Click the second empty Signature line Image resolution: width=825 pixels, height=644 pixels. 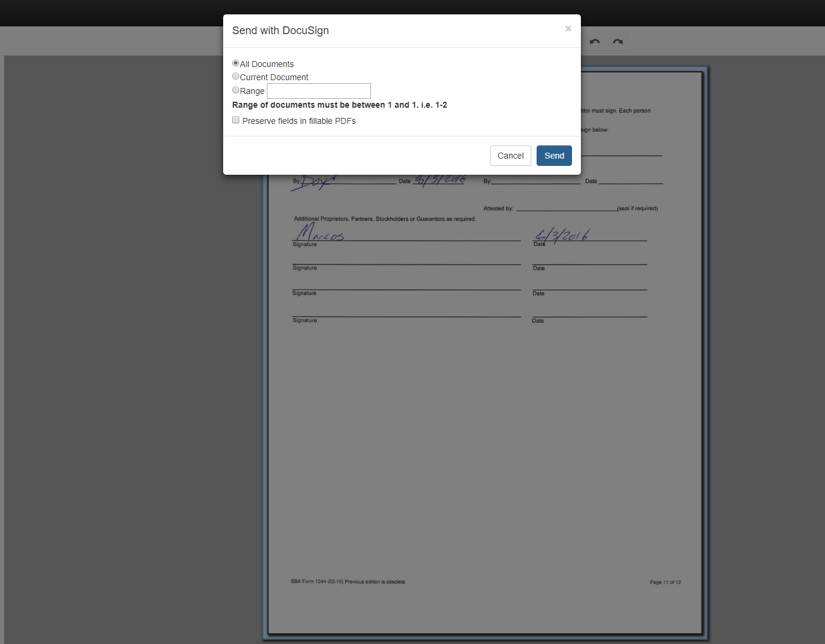point(406,290)
